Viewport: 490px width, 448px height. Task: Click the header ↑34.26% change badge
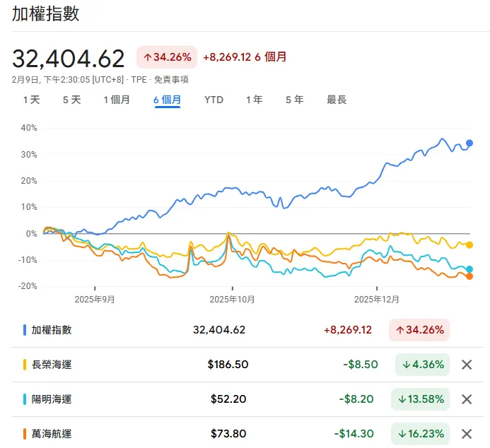tap(167, 57)
